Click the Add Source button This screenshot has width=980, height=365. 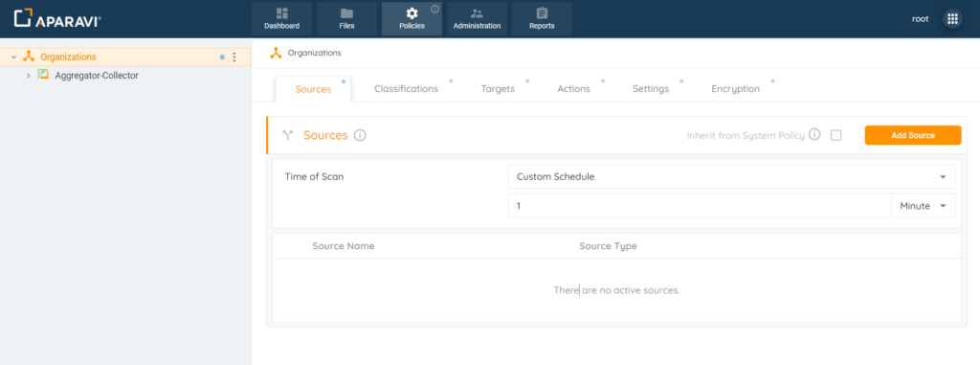912,135
